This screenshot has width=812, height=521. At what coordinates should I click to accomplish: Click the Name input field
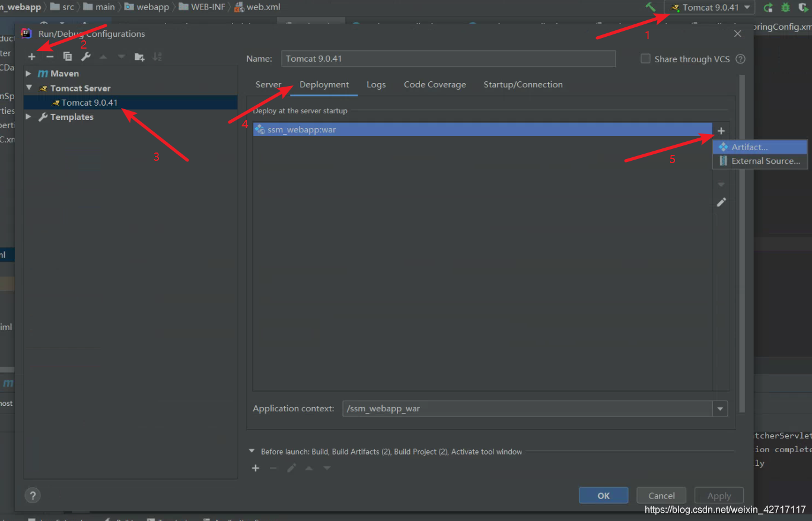click(448, 59)
